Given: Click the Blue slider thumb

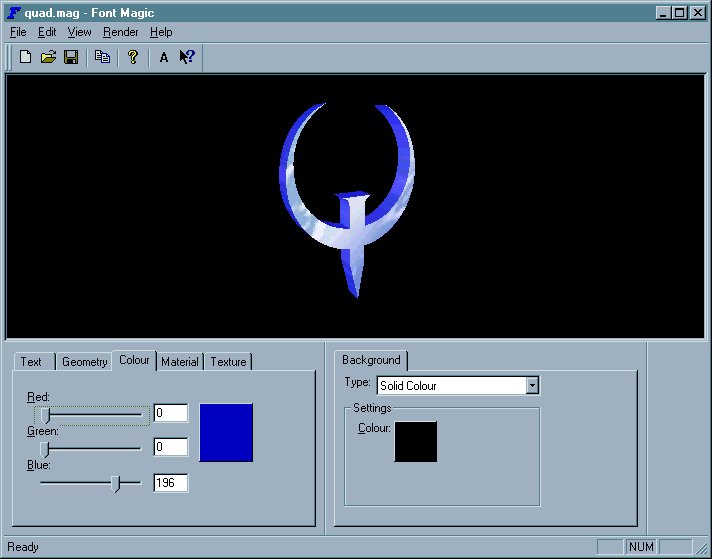Looking at the screenshot, I should (x=116, y=484).
